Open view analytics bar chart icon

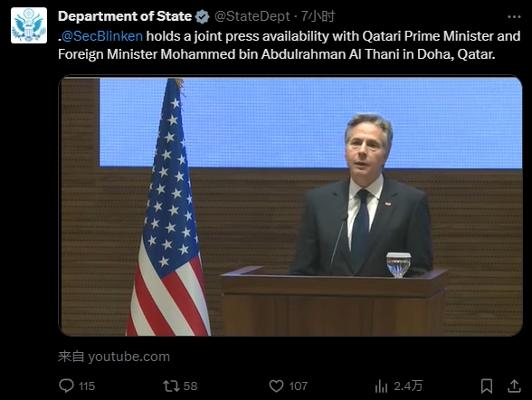382,386
